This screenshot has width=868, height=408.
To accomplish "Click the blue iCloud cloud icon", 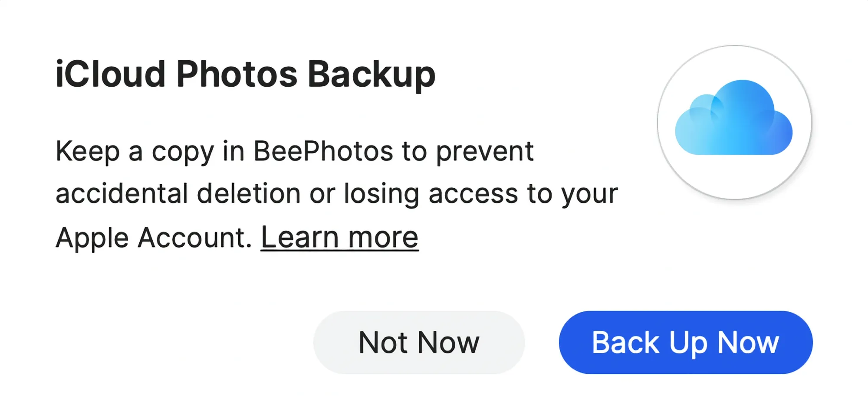I will pyautogui.click(x=734, y=118).
